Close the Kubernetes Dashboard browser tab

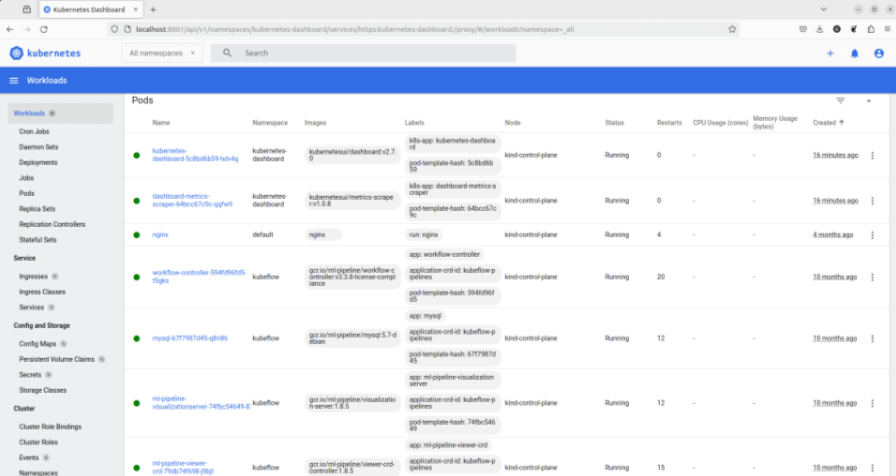click(x=135, y=10)
